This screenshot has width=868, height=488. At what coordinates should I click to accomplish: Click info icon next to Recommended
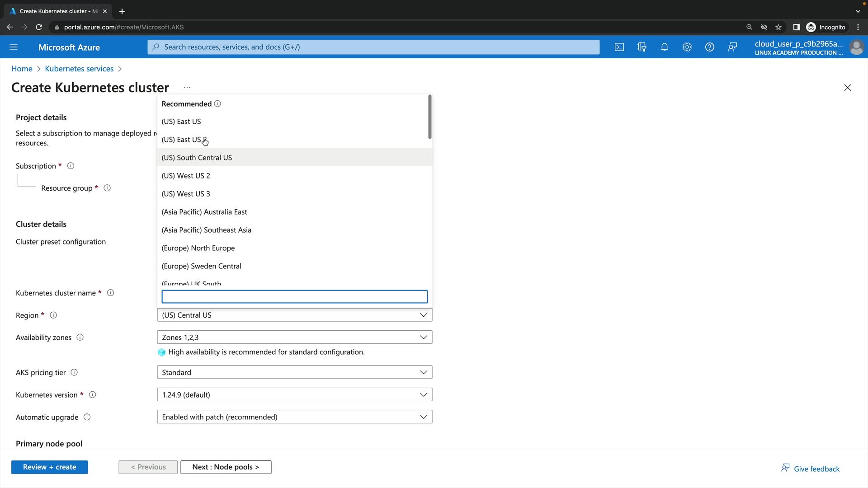point(217,104)
